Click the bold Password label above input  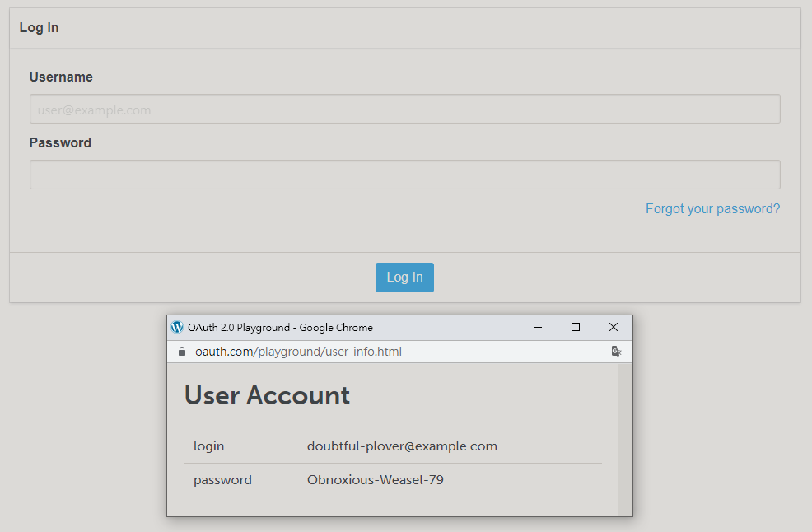coord(60,142)
